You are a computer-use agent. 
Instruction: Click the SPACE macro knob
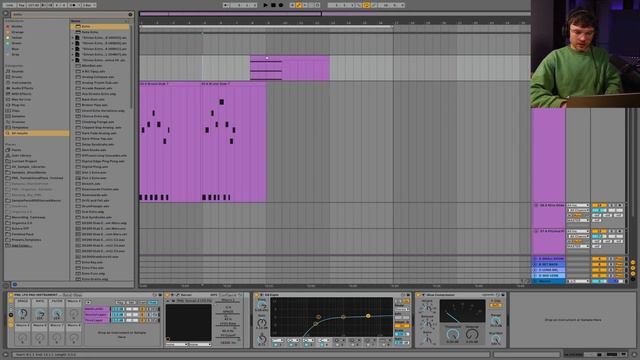click(22, 313)
